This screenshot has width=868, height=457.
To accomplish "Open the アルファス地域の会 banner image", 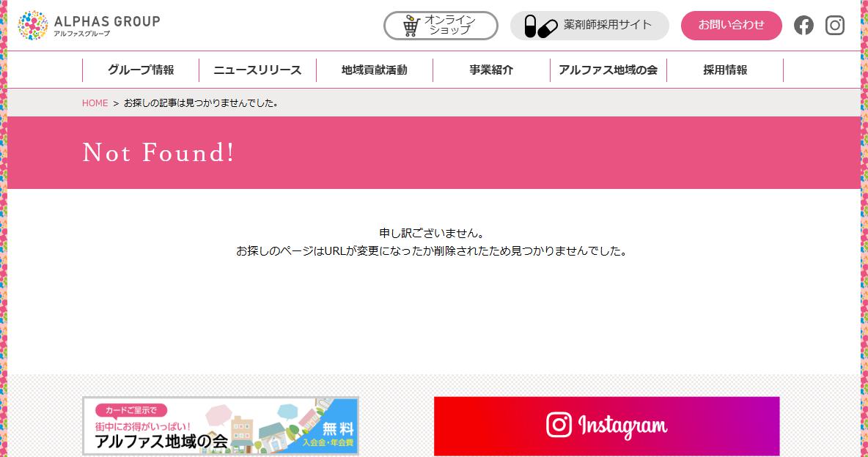I will 221,426.
